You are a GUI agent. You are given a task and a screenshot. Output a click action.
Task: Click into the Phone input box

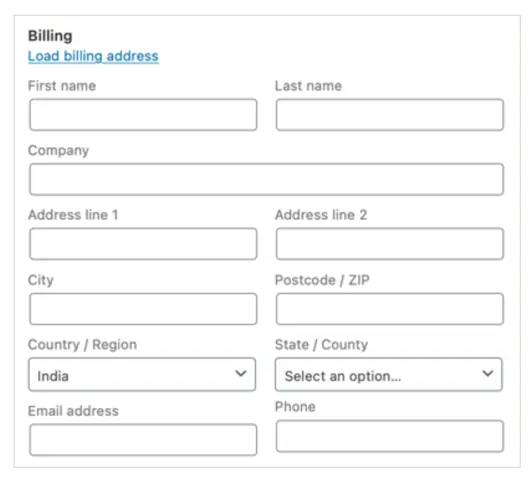pos(389,436)
